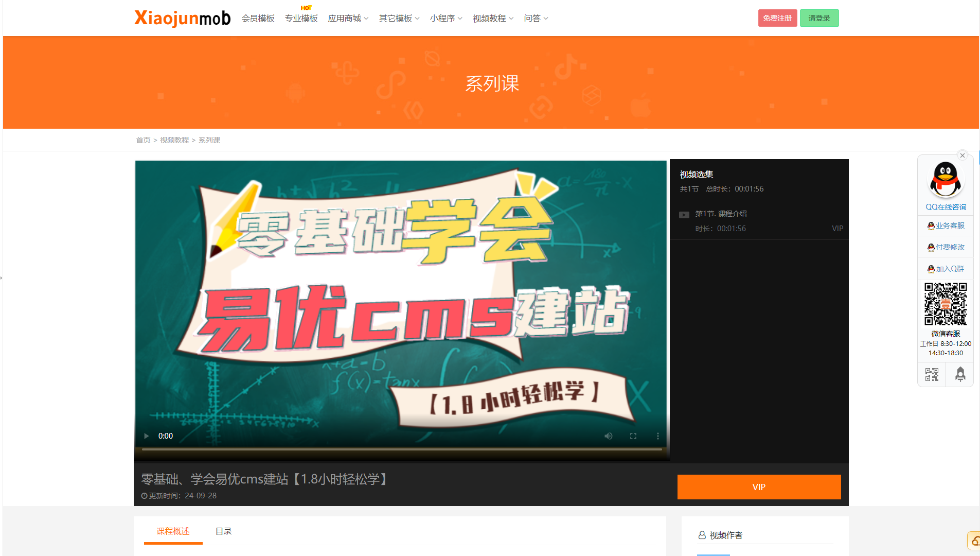Click the 免费注册 button
The height and width of the screenshot is (556, 980).
pyautogui.click(x=777, y=18)
